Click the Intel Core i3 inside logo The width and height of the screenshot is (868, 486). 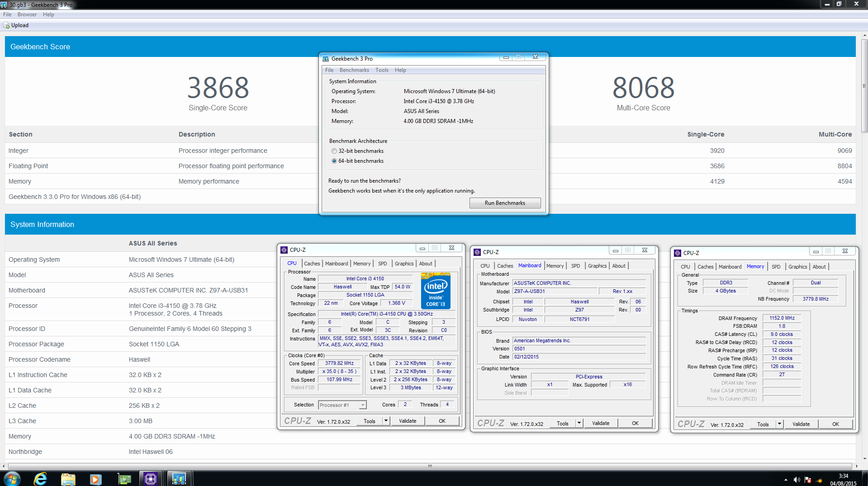coord(436,291)
